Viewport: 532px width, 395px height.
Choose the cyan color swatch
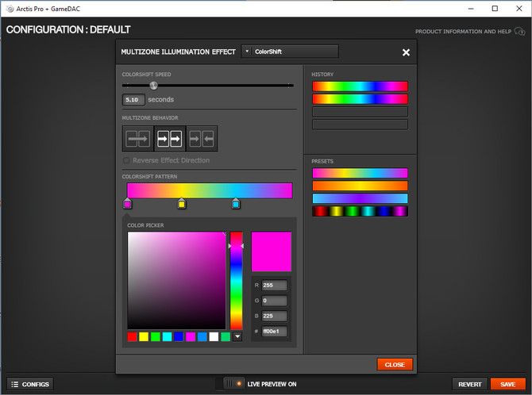[167, 336]
